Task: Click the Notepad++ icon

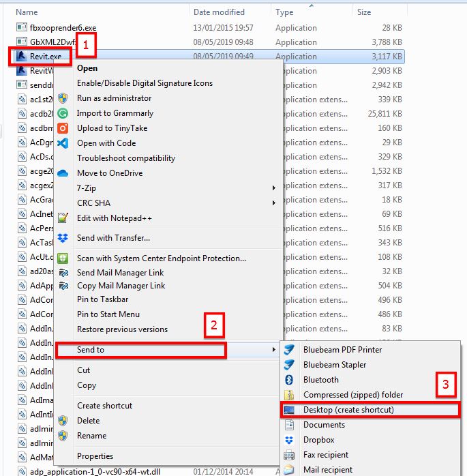Action: pos(63,218)
